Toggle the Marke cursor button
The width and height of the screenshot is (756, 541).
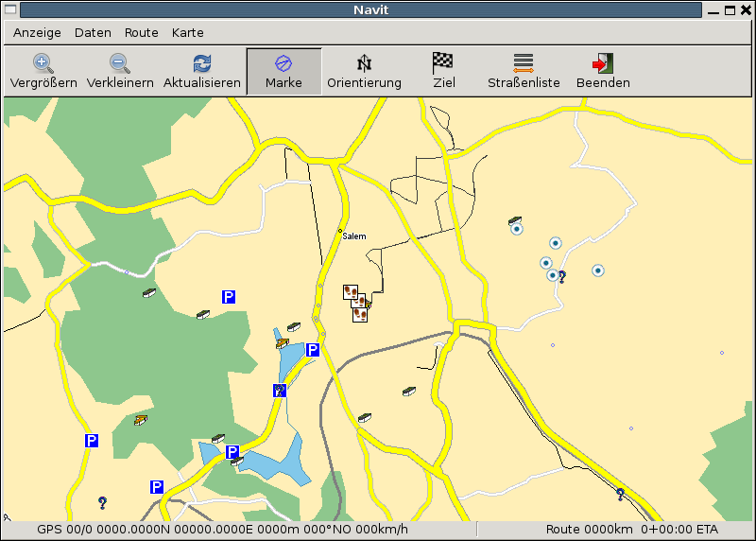coord(283,72)
